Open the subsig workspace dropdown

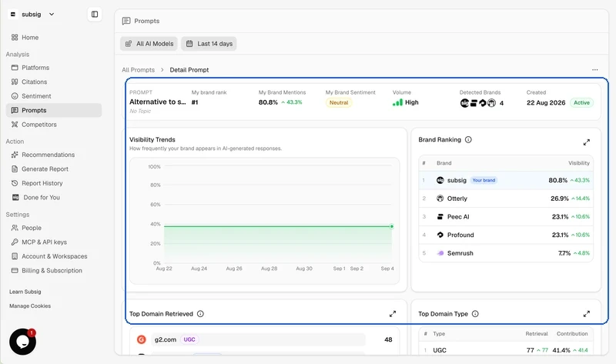point(32,14)
